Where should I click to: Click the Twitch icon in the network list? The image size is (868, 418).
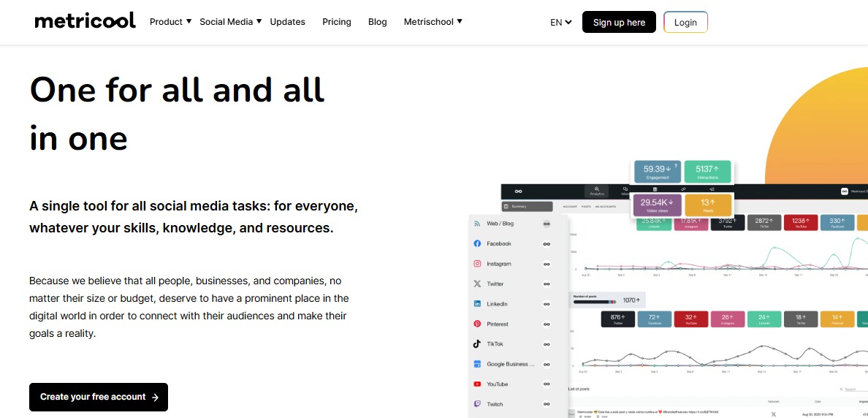[477, 404]
